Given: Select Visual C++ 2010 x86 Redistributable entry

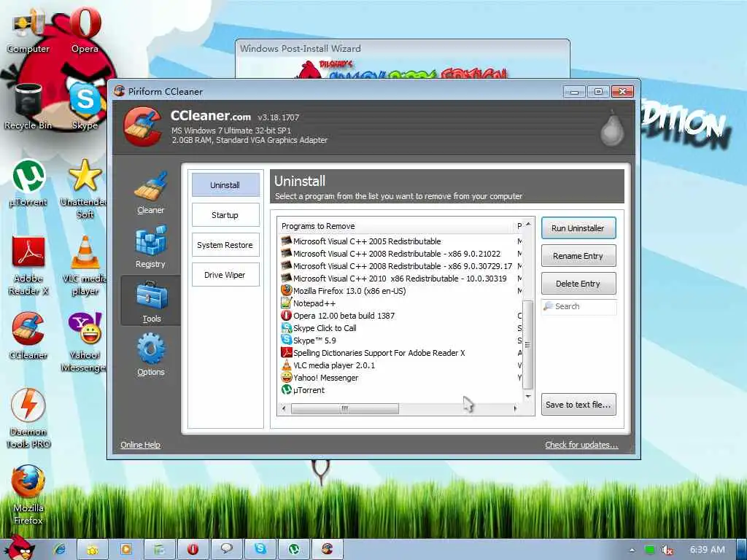Looking at the screenshot, I should (400, 279).
